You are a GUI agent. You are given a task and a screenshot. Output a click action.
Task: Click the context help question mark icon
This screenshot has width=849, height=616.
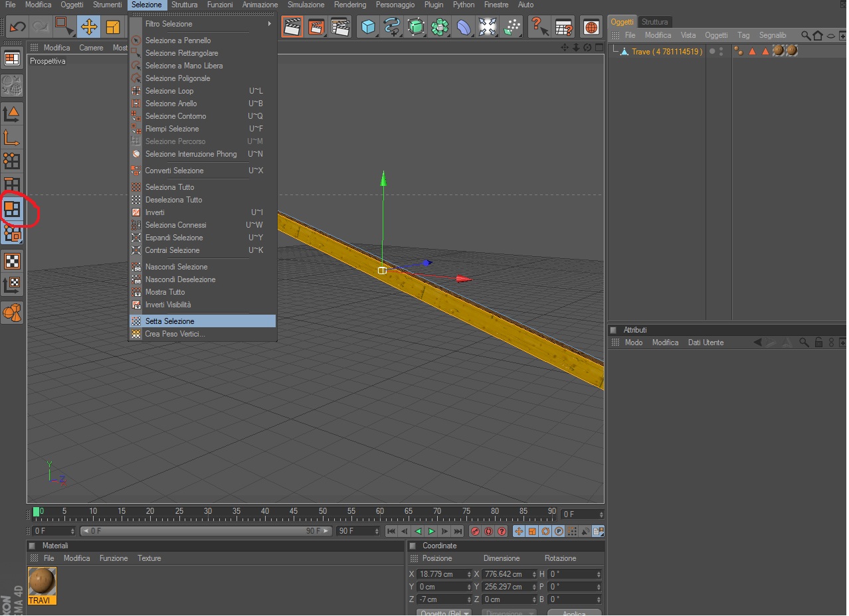click(539, 27)
